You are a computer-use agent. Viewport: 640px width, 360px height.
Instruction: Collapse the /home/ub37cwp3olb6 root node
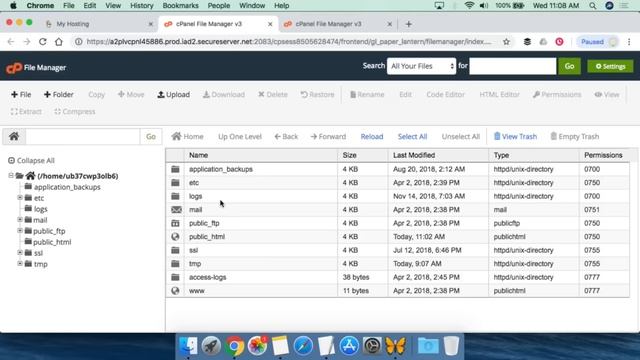pyautogui.click(x=11, y=176)
